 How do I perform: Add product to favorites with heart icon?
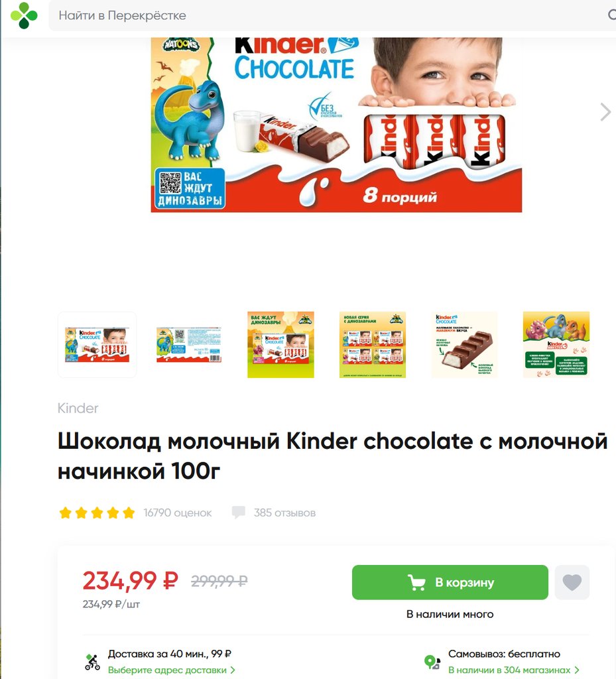[x=572, y=582]
